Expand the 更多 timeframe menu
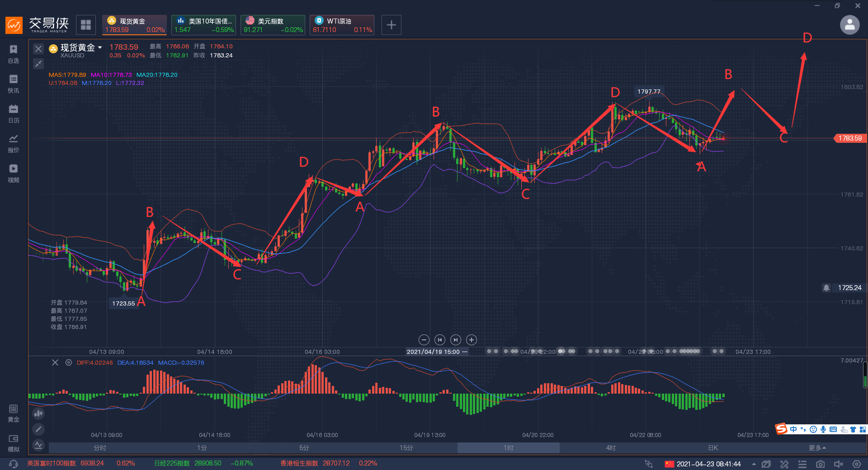Viewport: 868px width, 470px height. coord(817,448)
